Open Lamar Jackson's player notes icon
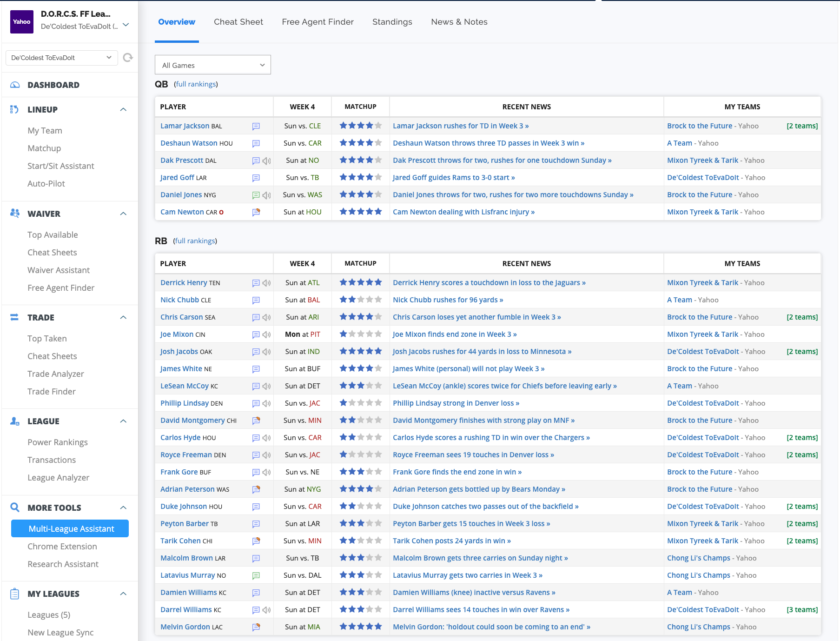Image resolution: width=840 pixels, height=641 pixels. (256, 126)
